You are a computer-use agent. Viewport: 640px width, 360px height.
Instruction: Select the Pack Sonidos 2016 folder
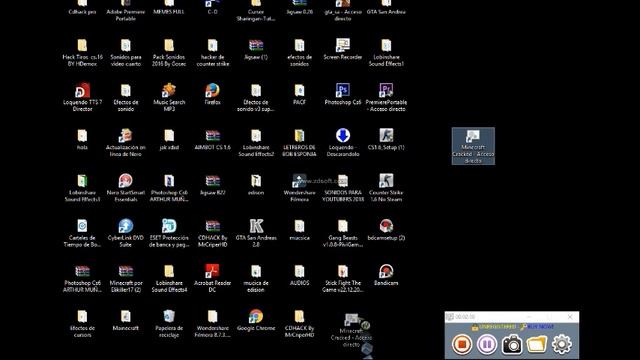(169, 53)
